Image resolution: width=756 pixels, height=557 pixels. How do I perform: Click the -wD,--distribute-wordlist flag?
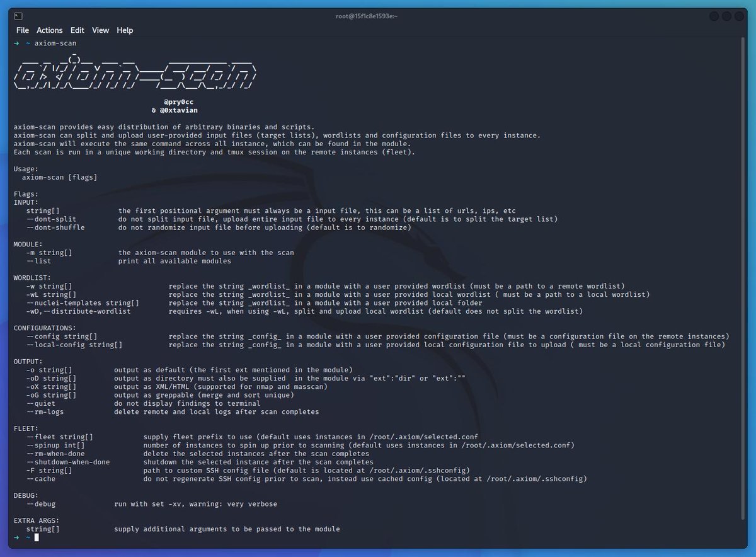click(78, 311)
